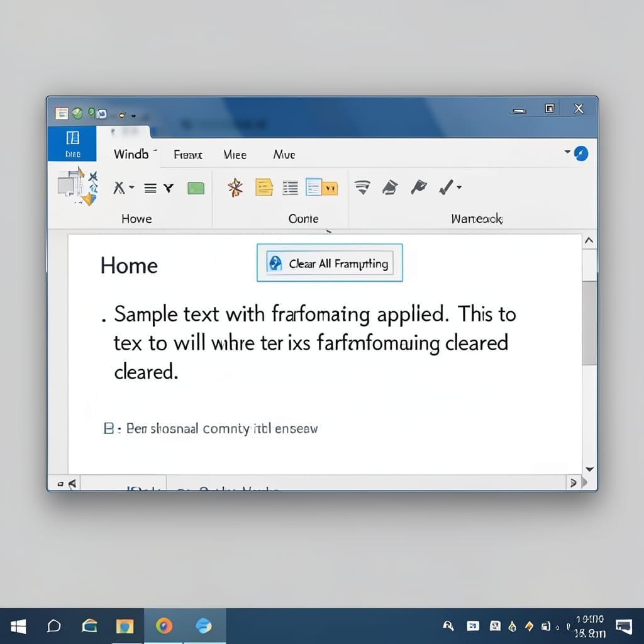This screenshot has width=644, height=644.
Task: Click the document icon in the title bar
Action: click(x=62, y=113)
